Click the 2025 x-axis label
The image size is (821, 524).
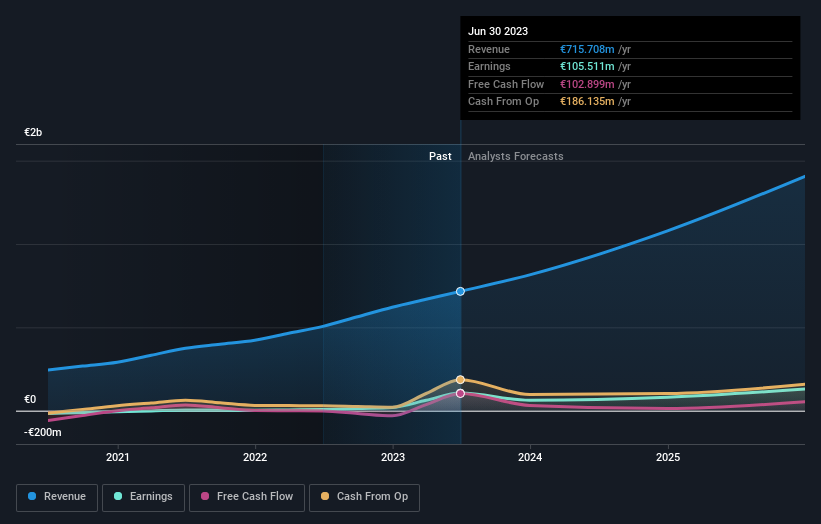tap(668, 457)
